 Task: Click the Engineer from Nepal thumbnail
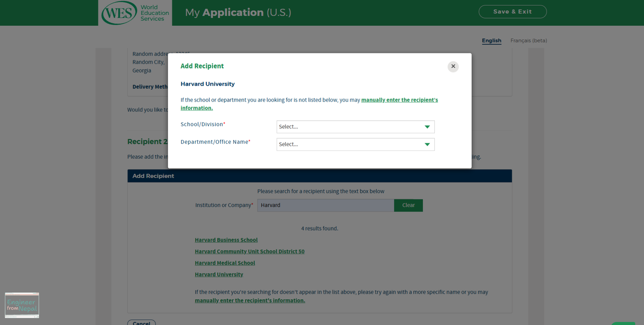[x=22, y=305]
